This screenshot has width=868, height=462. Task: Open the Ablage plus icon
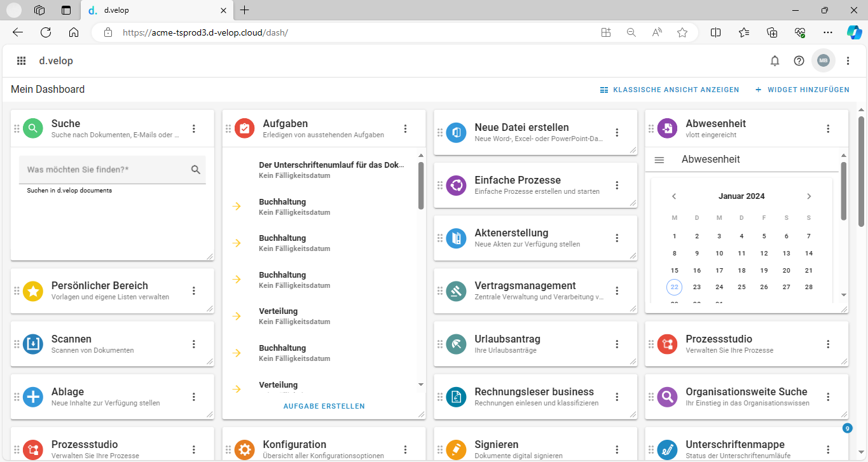[33, 397]
